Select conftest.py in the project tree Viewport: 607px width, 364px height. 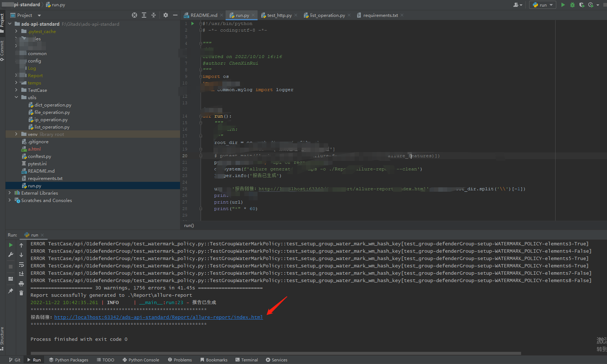39,156
